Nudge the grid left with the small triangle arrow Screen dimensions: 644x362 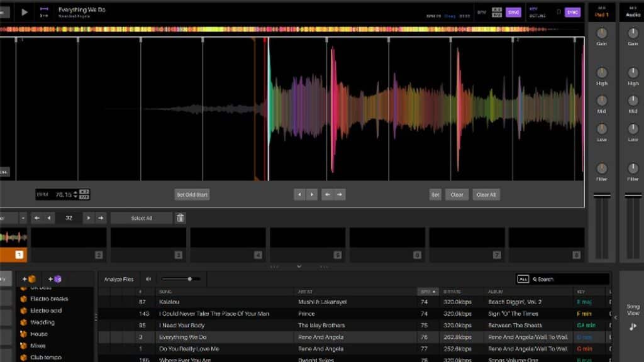click(x=300, y=195)
